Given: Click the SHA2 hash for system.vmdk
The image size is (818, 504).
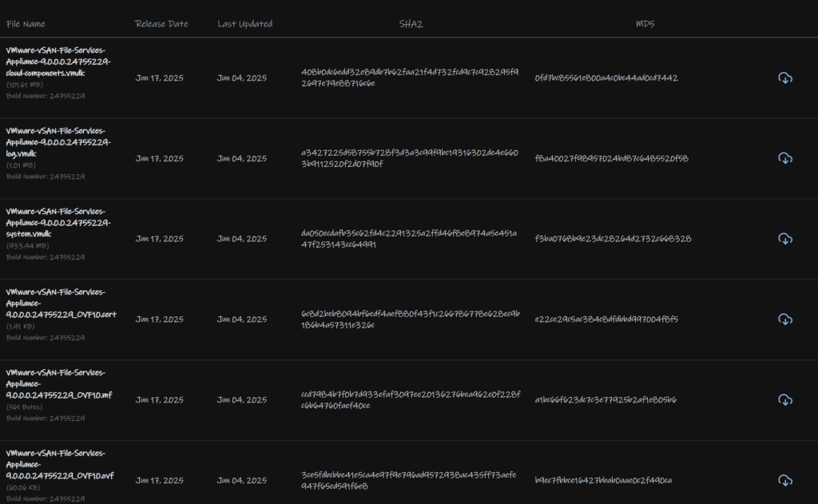Looking at the screenshot, I should [409, 239].
